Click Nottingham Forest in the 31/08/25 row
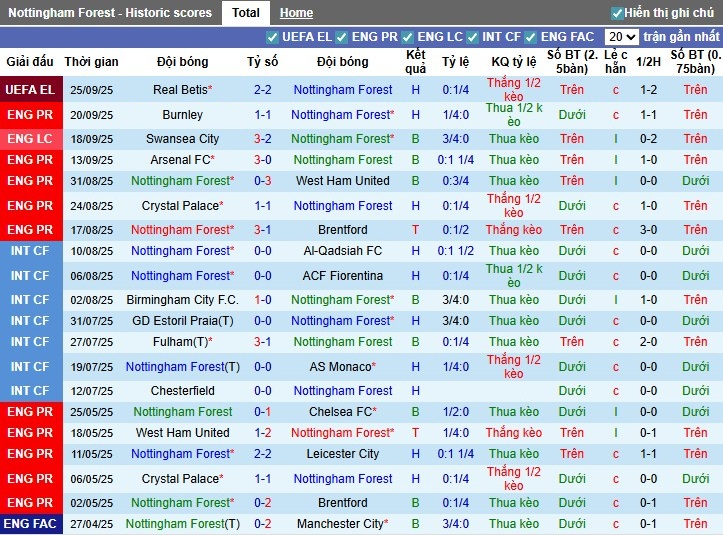This screenshot has width=723, height=535. [182, 181]
